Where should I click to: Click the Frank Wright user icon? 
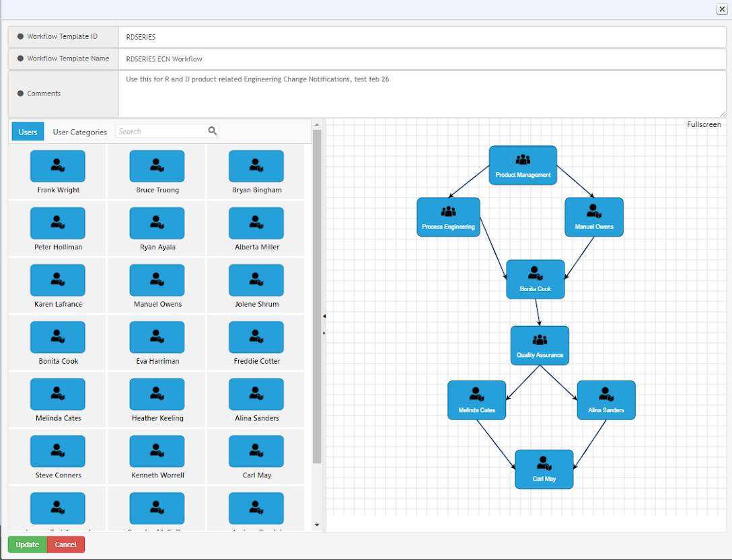58,166
